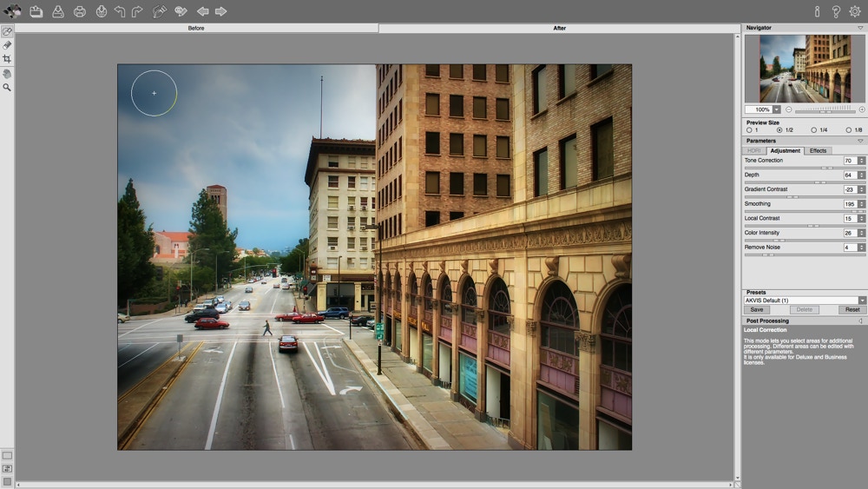Click the open image icon in toolbar
Image resolution: width=868 pixels, height=489 pixels.
(36, 11)
